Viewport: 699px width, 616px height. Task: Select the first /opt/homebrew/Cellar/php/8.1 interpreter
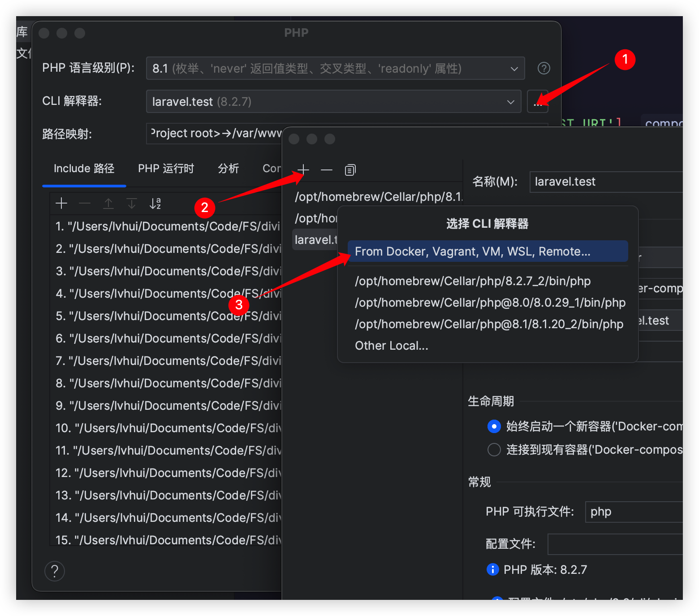(377, 197)
